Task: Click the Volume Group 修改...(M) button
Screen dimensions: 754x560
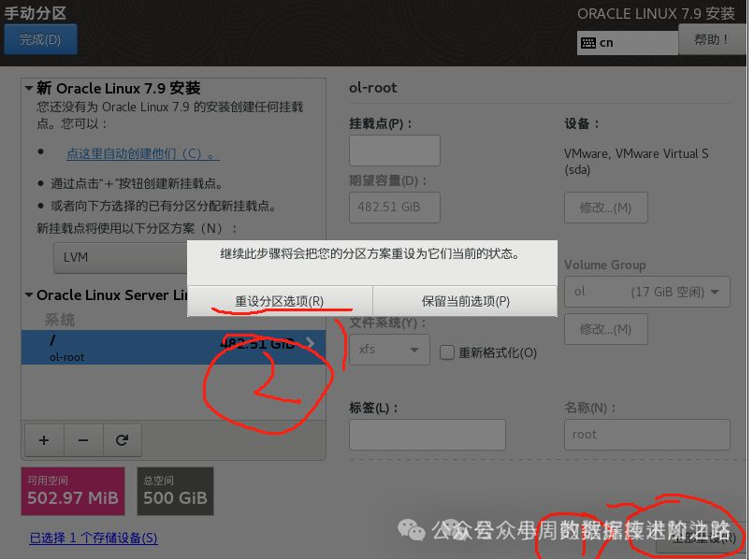Action: (x=606, y=329)
